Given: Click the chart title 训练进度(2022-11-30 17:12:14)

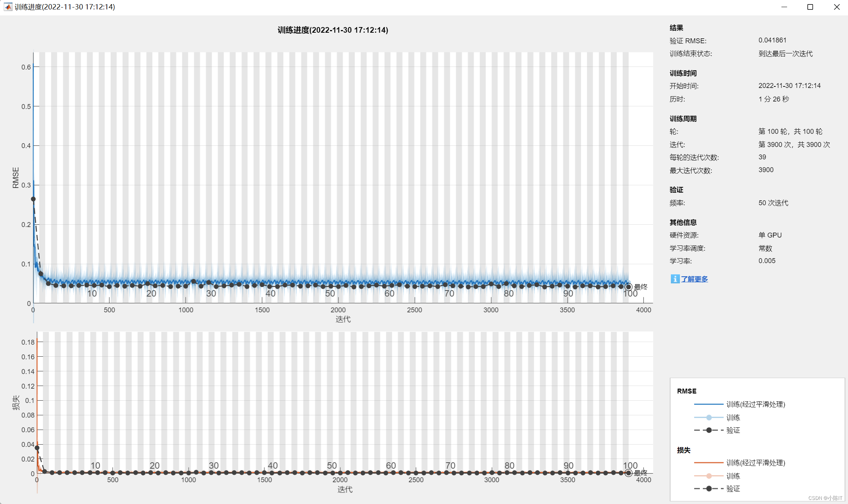Looking at the screenshot, I should (333, 30).
